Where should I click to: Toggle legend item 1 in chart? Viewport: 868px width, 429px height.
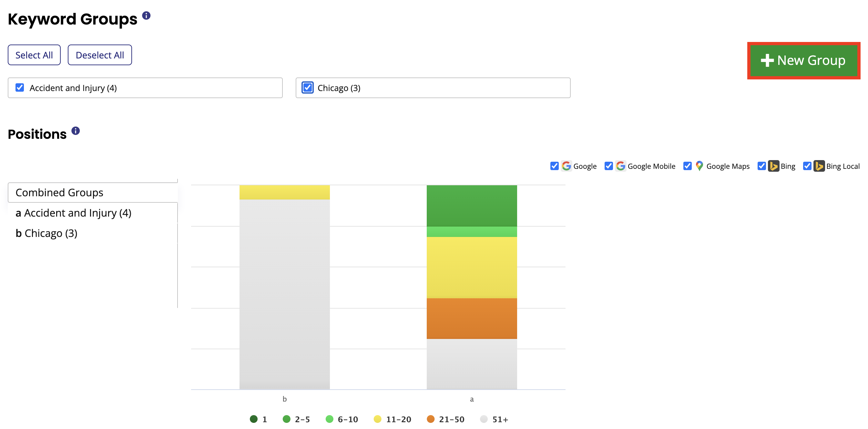pos(259,419)
